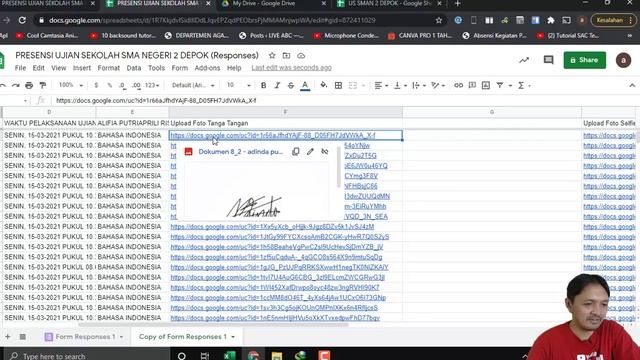Open the browser extensions puzzle icon
This screenshot has width=640, height=360.
pos(551,20)
